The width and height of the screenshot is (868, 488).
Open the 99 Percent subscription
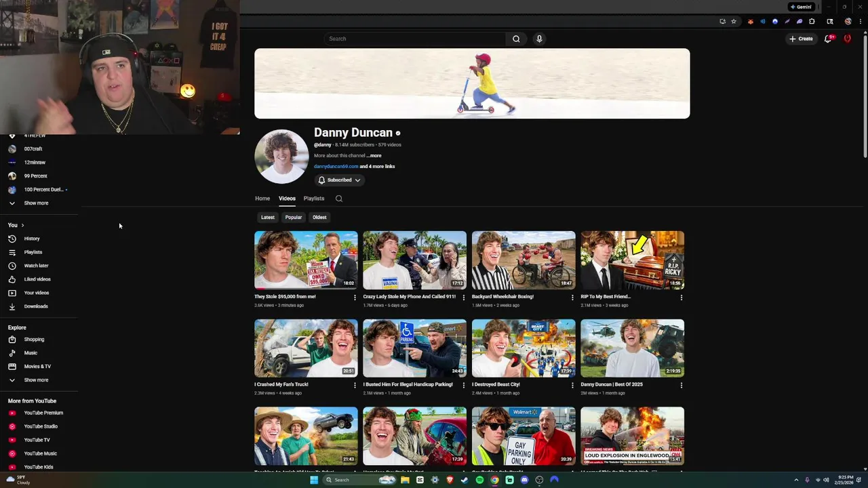point(35,176)
